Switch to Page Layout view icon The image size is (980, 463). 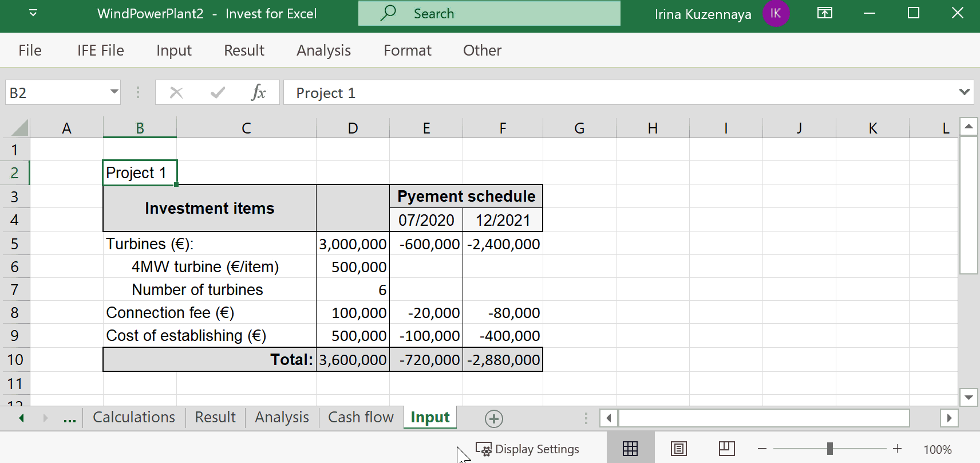(x=679, y=449)
